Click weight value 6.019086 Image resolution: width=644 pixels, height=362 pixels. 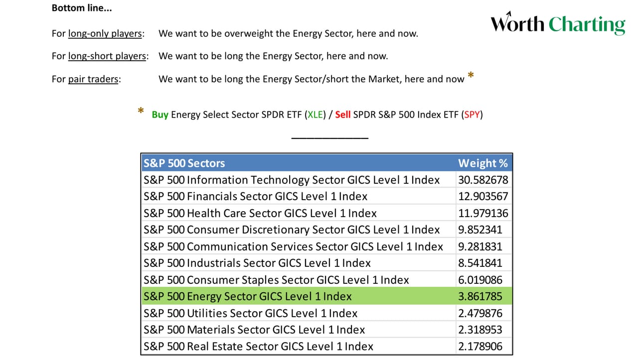click(480, 280)
